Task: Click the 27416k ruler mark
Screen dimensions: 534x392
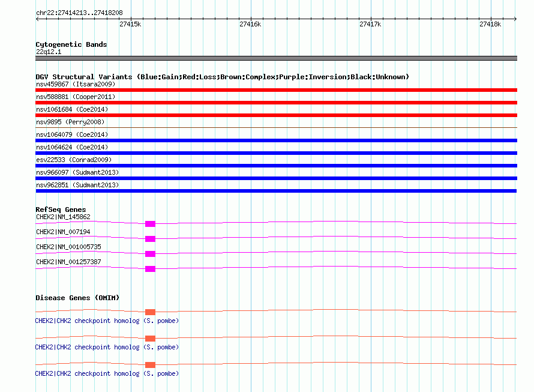Action: click(x=250, y=24)
